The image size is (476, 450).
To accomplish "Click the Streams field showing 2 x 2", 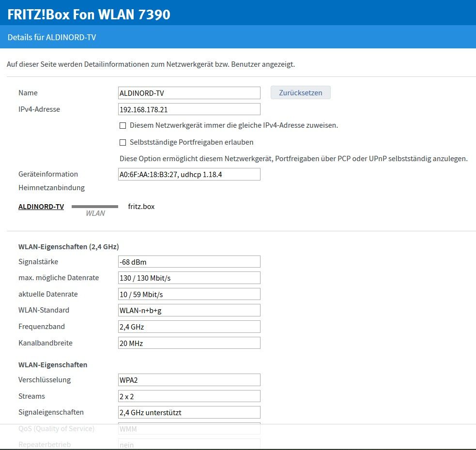I will coord(189,396).
